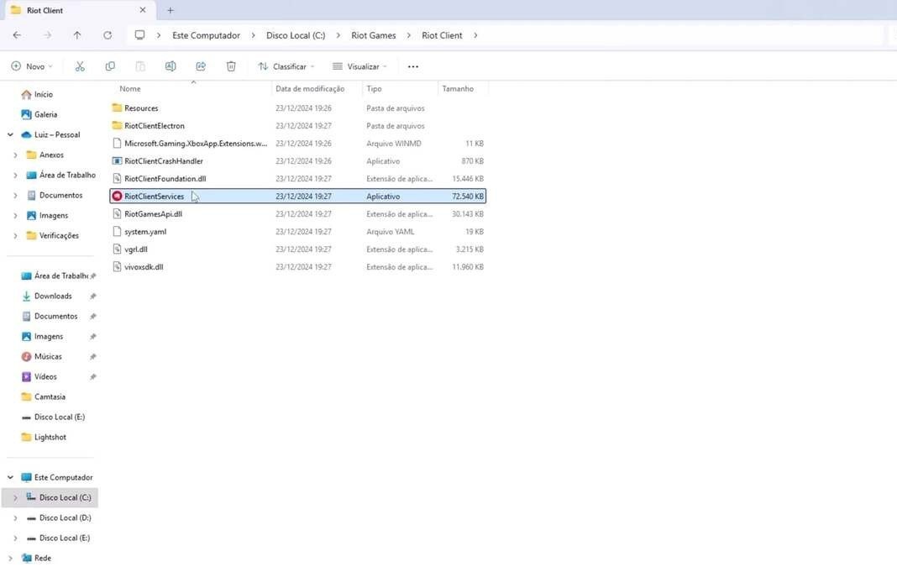Expand breadcrumb chevron after Riot Games

[409, 35]
